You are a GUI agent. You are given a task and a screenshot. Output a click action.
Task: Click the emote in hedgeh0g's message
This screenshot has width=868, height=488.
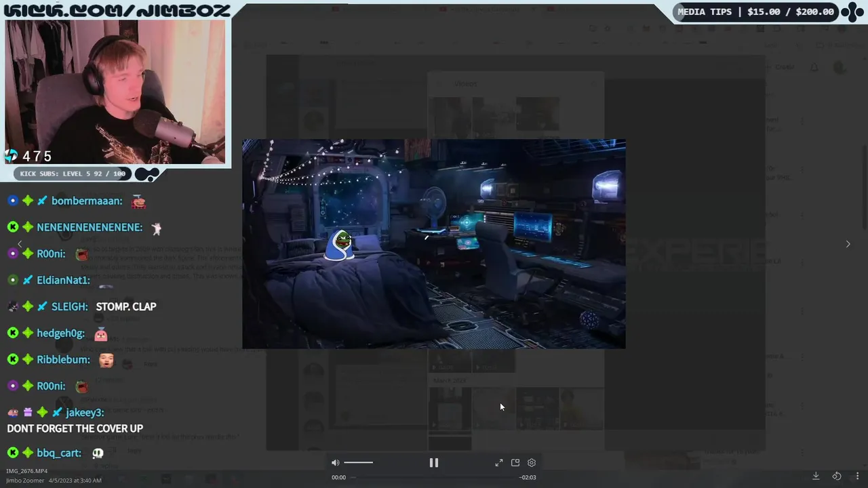(101, 333)
